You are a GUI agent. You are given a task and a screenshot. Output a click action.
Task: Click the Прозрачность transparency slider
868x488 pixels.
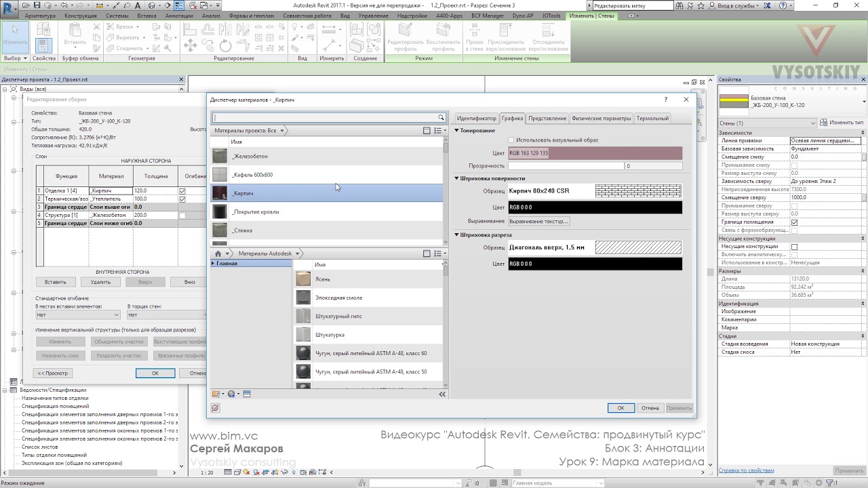(566, 166)
